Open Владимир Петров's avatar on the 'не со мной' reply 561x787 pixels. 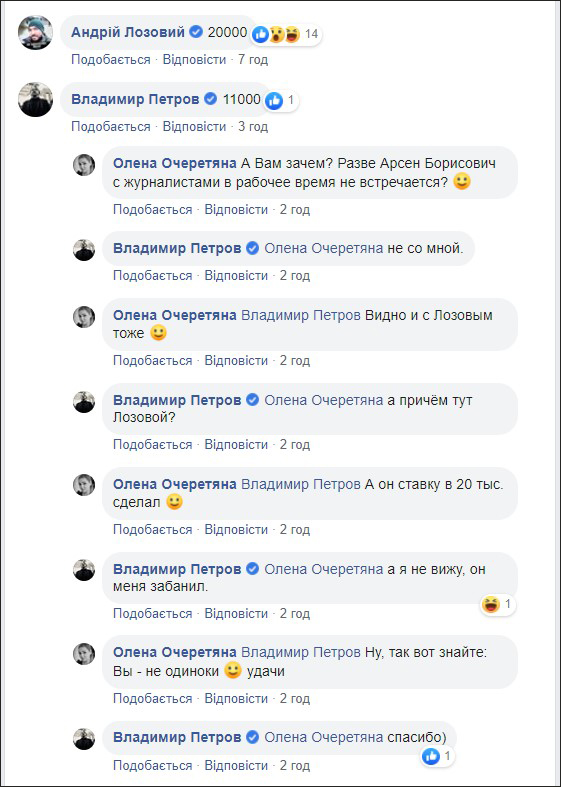[x=84, y=250]
